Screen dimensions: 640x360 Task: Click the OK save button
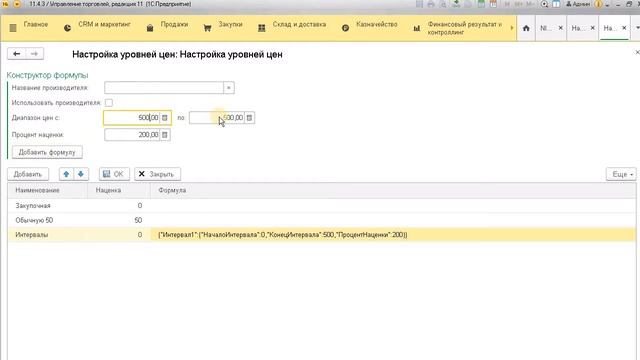114,174
